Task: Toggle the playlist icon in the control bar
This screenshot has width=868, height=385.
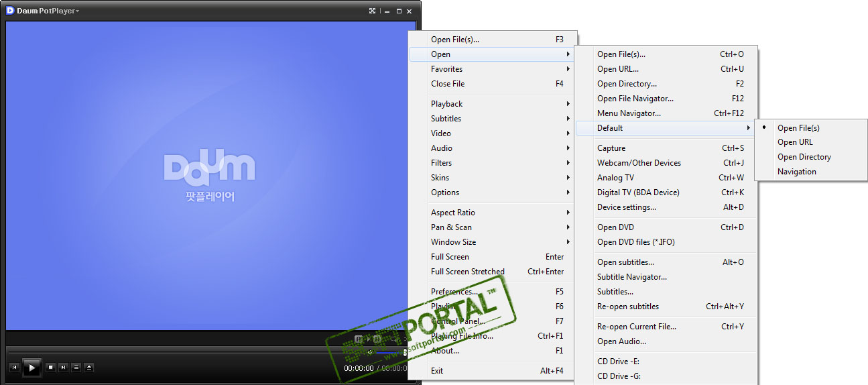Action: coord(76,368)
